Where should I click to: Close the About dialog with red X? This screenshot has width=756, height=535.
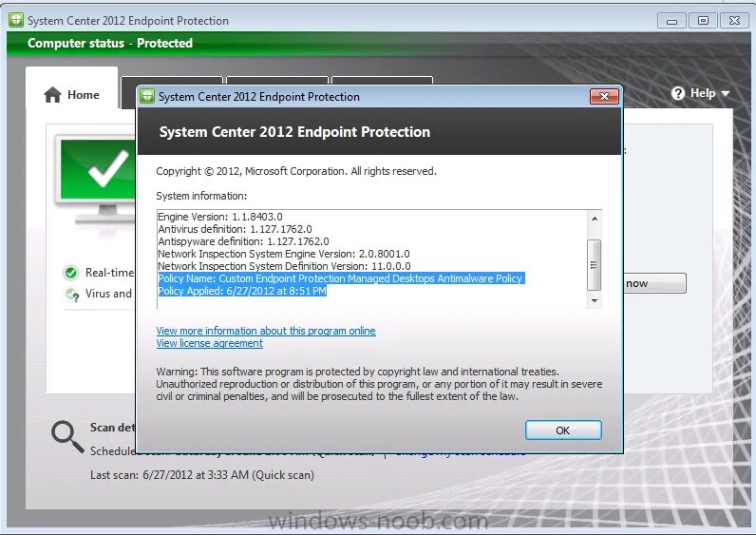click(x=604, y=97)
